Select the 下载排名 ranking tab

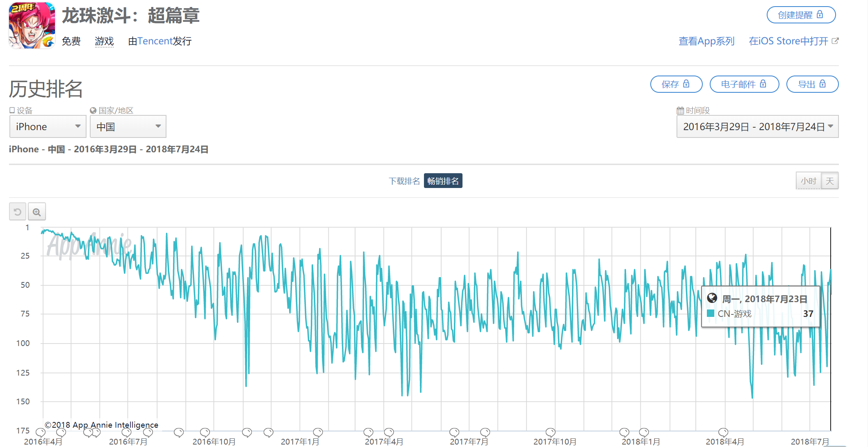click(404, 181)
